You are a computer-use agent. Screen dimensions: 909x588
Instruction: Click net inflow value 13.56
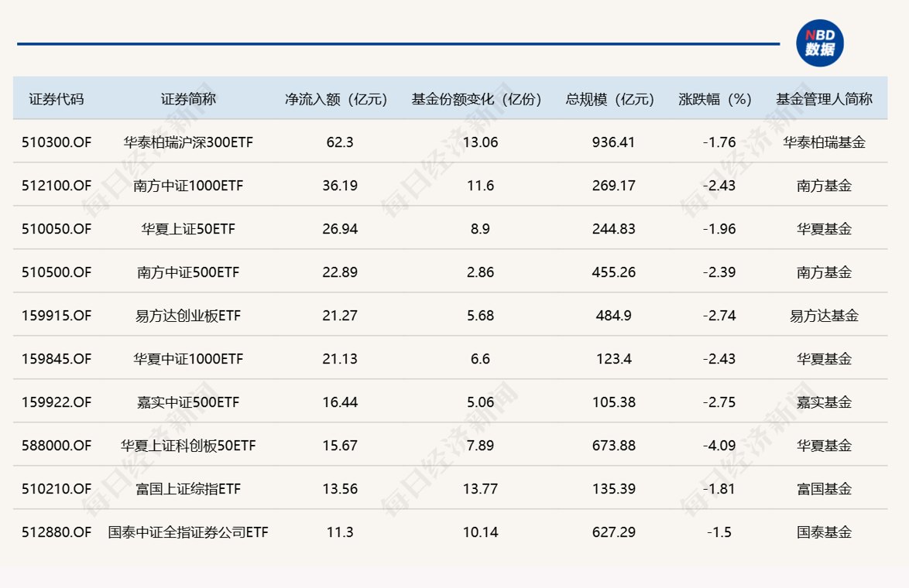point(340,489)
